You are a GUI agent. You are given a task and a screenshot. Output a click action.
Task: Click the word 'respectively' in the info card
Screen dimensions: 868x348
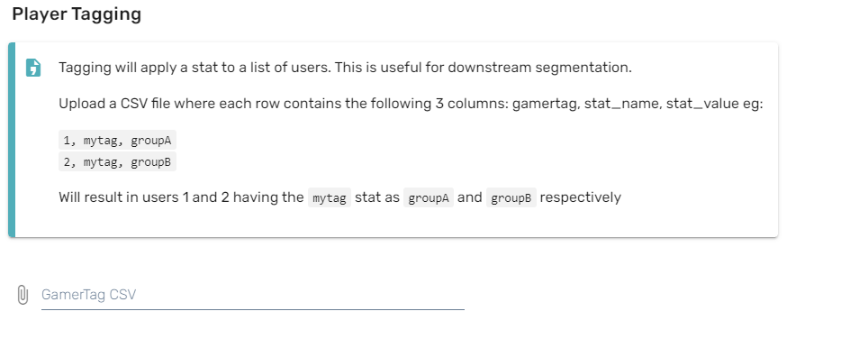click(580, 197)
